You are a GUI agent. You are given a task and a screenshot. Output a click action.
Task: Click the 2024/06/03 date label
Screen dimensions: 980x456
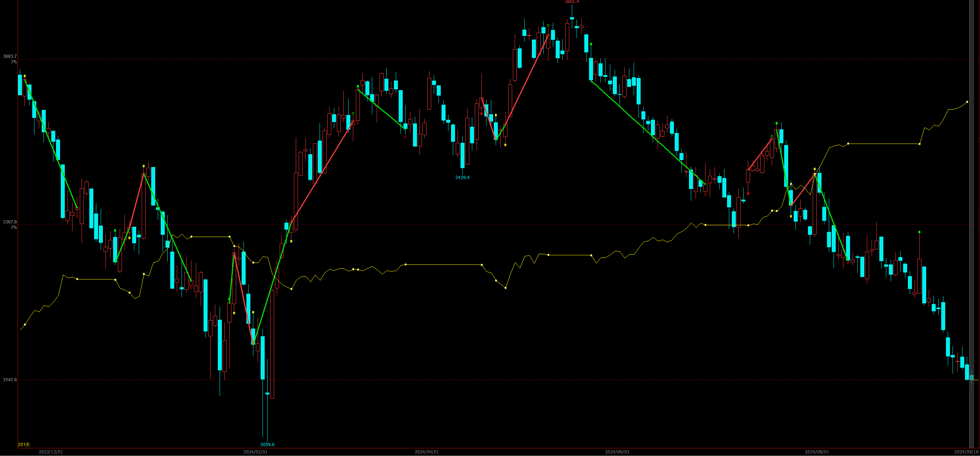[617, 452]
